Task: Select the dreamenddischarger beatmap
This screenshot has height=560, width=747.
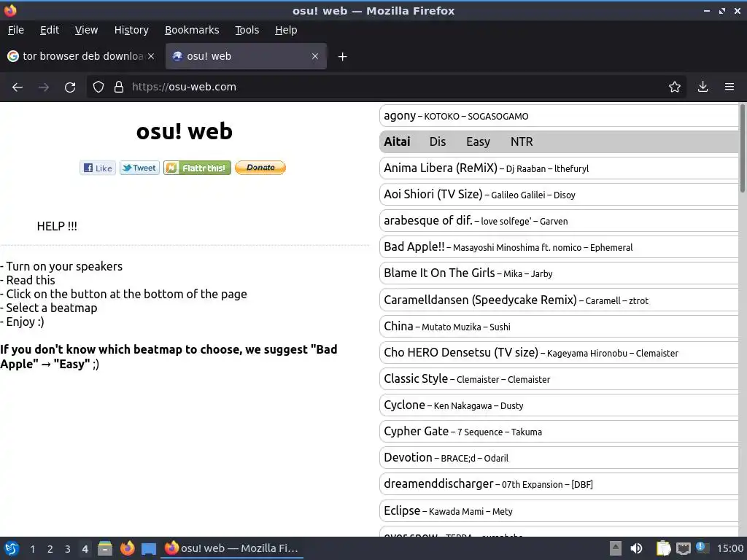Action: coord(559,484)
